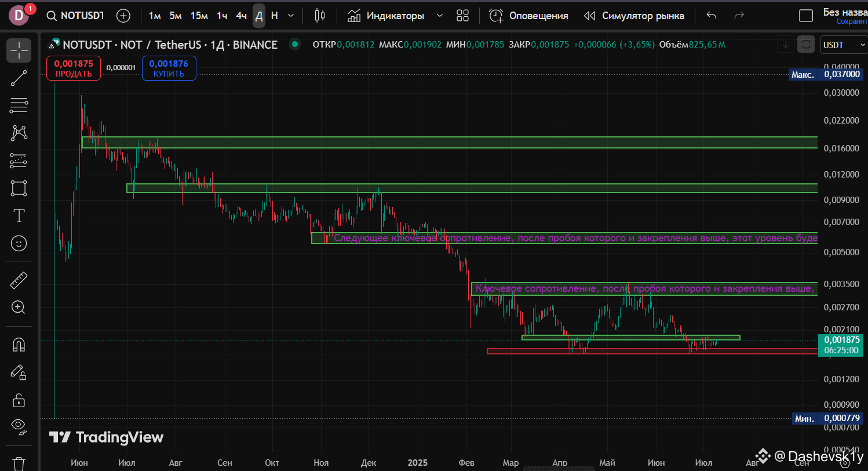Image resolution: width=868 pixels, height=471 pixels.
Task: Click the red ПРОДАТЬ sell button
Action: tap(74, 68)
